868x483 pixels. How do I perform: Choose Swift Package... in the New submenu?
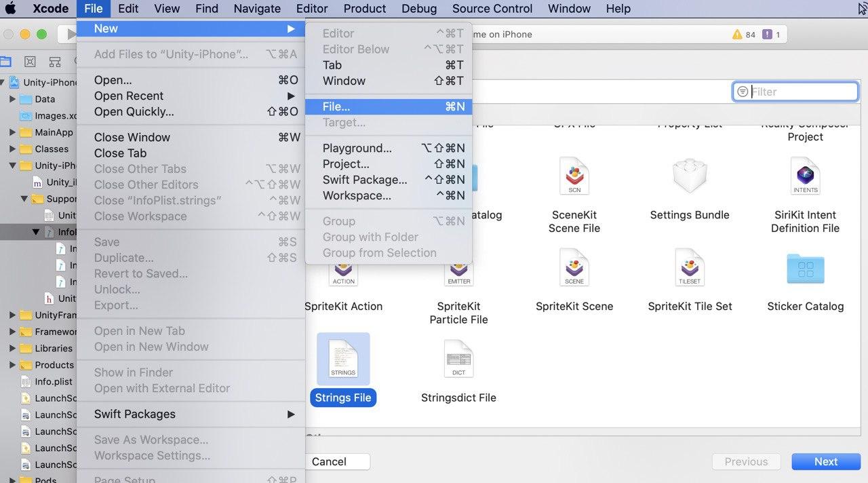388,180
